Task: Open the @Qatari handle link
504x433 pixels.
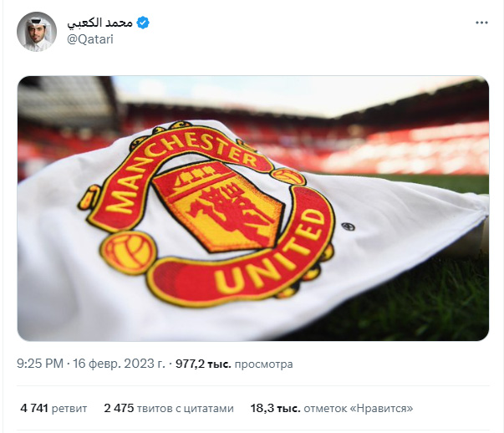Action: tap(90, 39)
